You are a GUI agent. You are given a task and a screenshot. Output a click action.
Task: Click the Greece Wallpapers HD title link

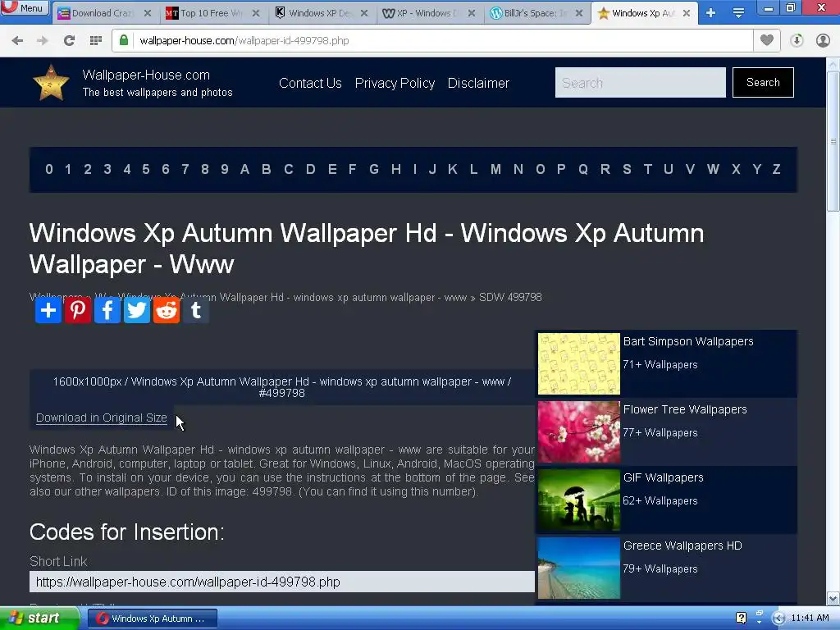pos(682,546)
